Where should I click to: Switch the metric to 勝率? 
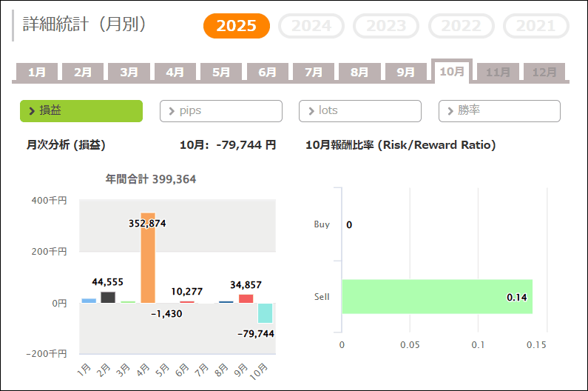tap(499, 111)
